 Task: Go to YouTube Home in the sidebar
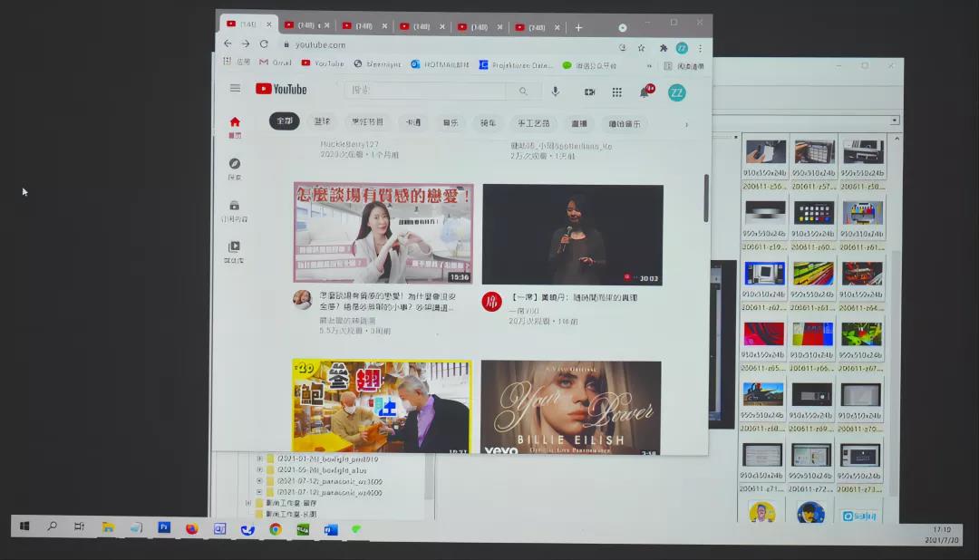point(235,125)
